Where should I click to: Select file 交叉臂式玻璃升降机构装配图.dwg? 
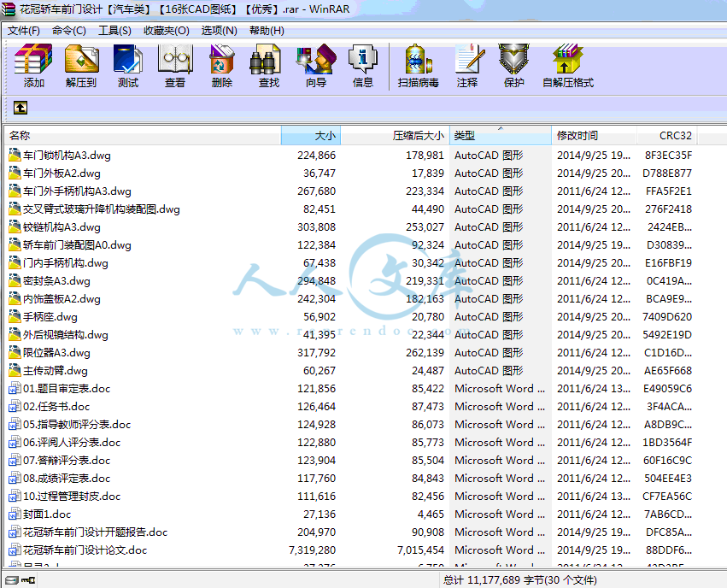point(102,209)
